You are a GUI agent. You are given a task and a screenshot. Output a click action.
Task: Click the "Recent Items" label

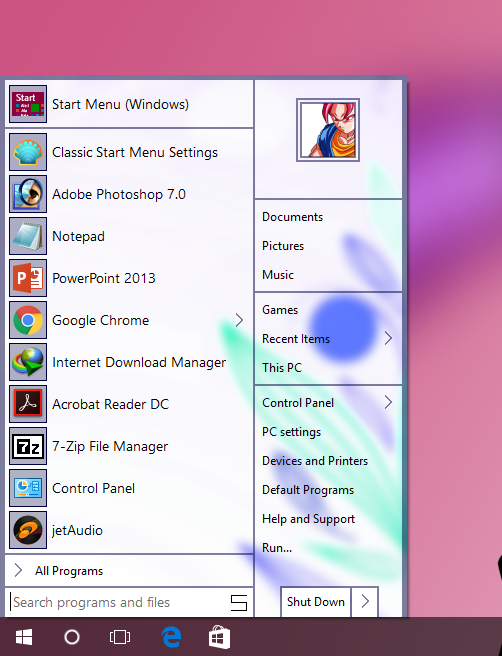(296, 339)
